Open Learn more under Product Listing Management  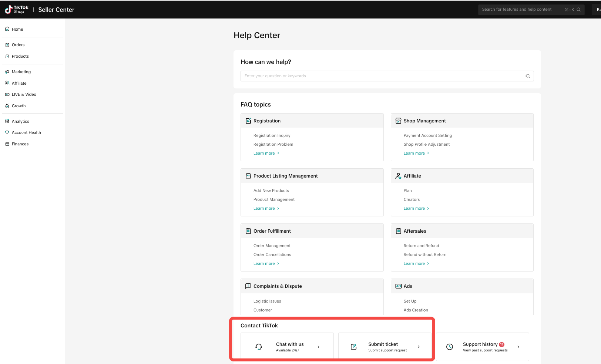click(x=266, y=209)
